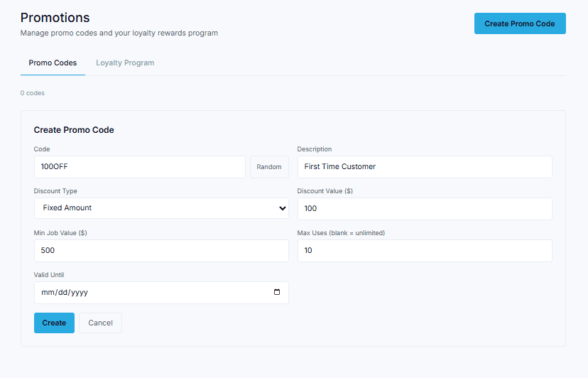This screenshot has width=588, height=378.
Task: Click the '0 codes' count text
Action: (32, 93)
